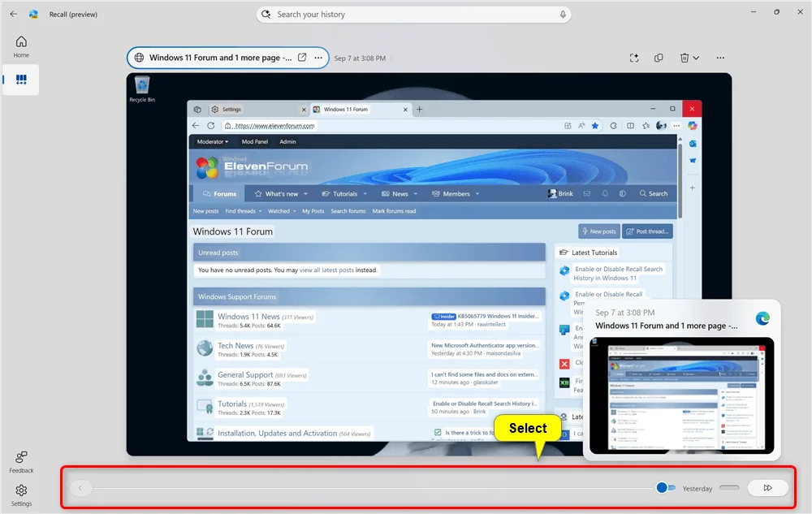Click the microphone in the search box
The width and height of the screenshot is (812, 514).
click(x=563, y=15)
